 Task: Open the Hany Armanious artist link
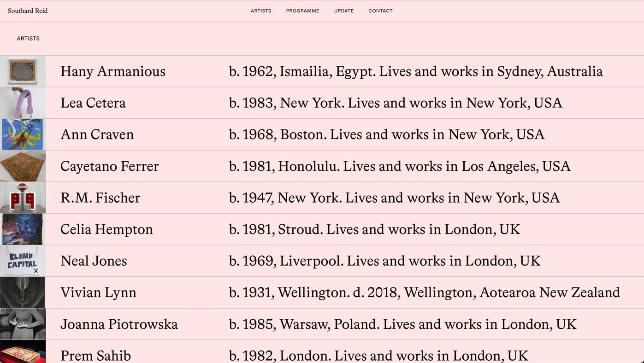(x=113, y=71)
